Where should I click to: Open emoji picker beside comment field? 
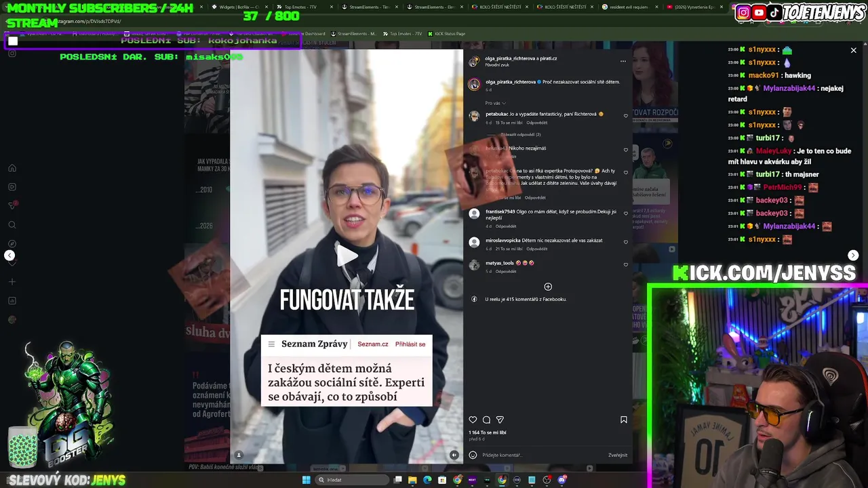tap(473, 455)
